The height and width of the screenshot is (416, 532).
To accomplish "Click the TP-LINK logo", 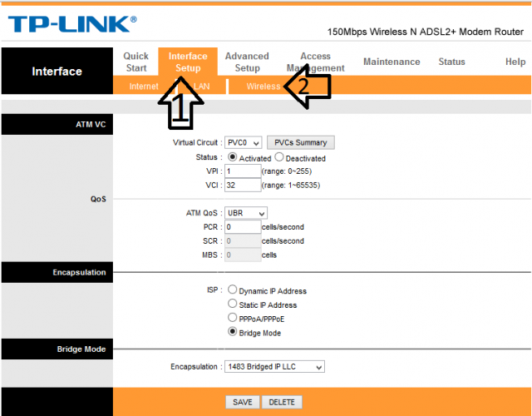I will pos(73,23).
